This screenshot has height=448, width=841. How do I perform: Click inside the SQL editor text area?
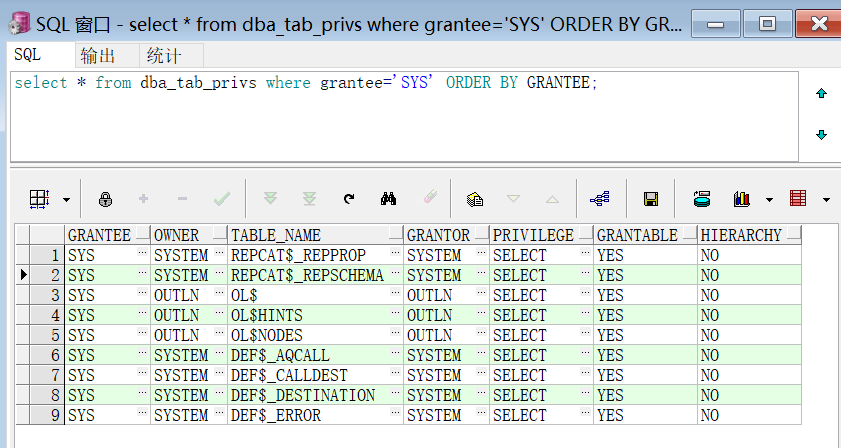click(x=404, y=116)
